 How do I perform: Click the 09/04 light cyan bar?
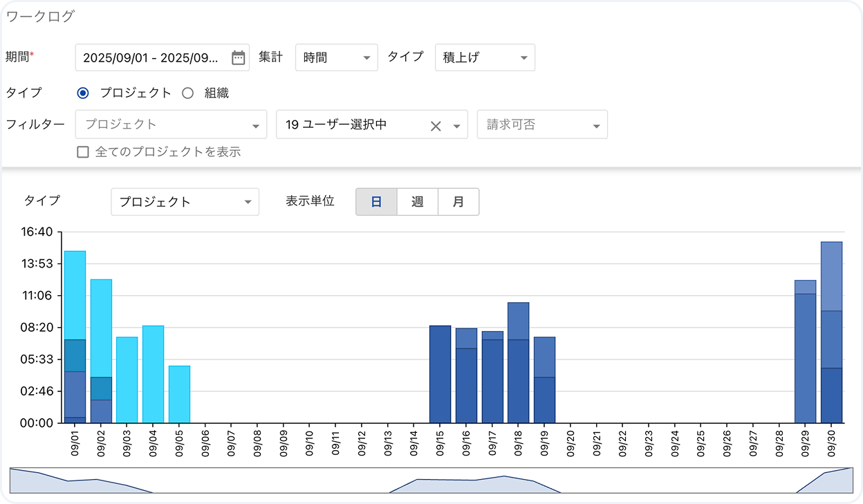[153, 374]
